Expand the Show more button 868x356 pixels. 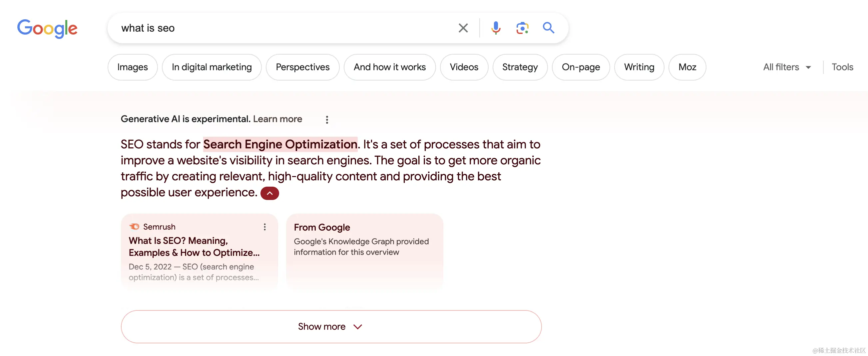331,326
